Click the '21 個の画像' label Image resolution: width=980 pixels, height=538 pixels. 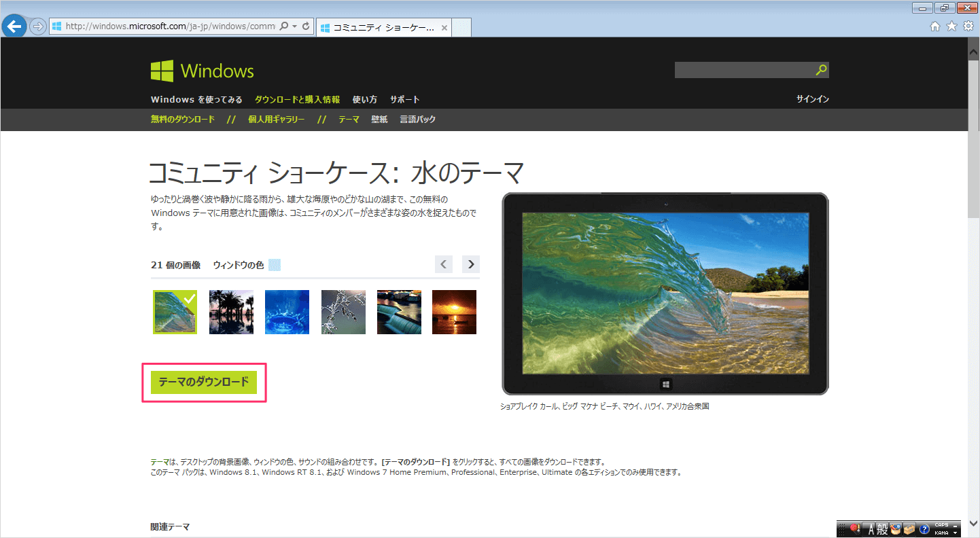tap(175, 265)
